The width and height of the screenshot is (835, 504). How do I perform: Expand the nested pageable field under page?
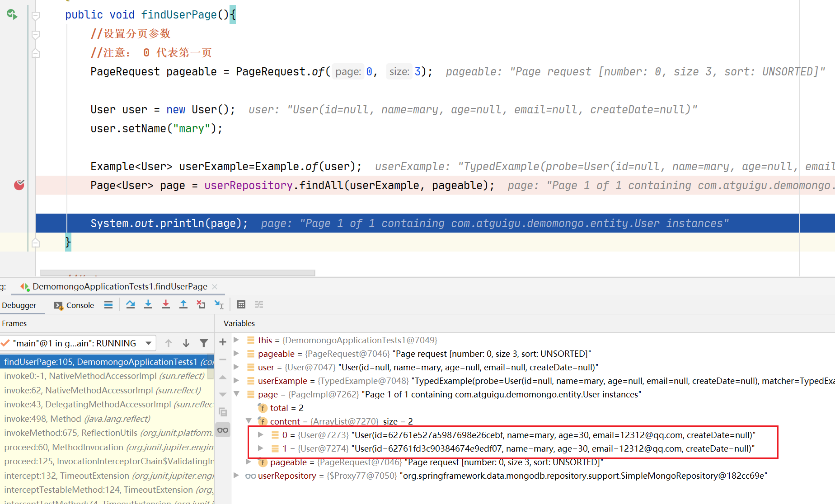(x=249, y=462)
